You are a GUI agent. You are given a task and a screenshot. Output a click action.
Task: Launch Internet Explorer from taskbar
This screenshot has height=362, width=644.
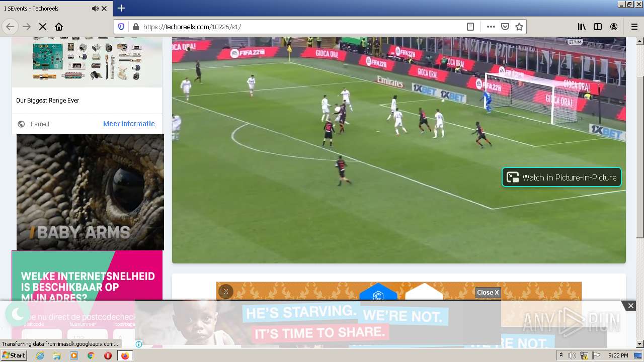click(40, 355)
